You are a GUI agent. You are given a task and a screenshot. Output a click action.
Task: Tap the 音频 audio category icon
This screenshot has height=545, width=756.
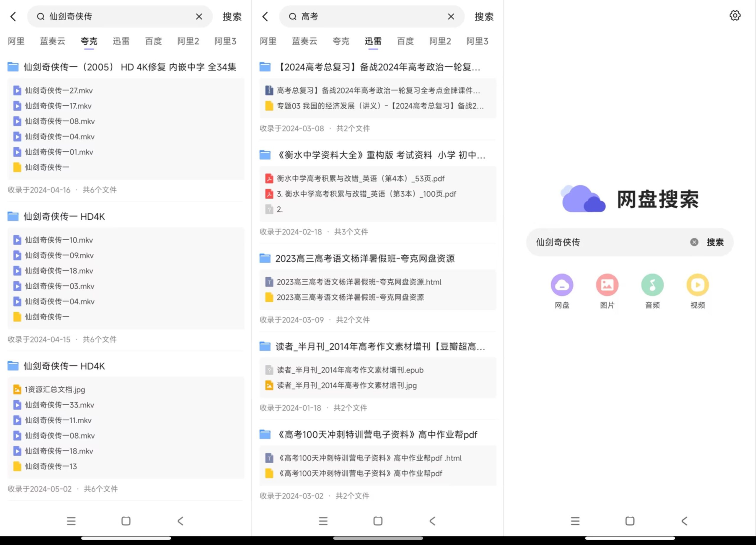coord(652,285)
